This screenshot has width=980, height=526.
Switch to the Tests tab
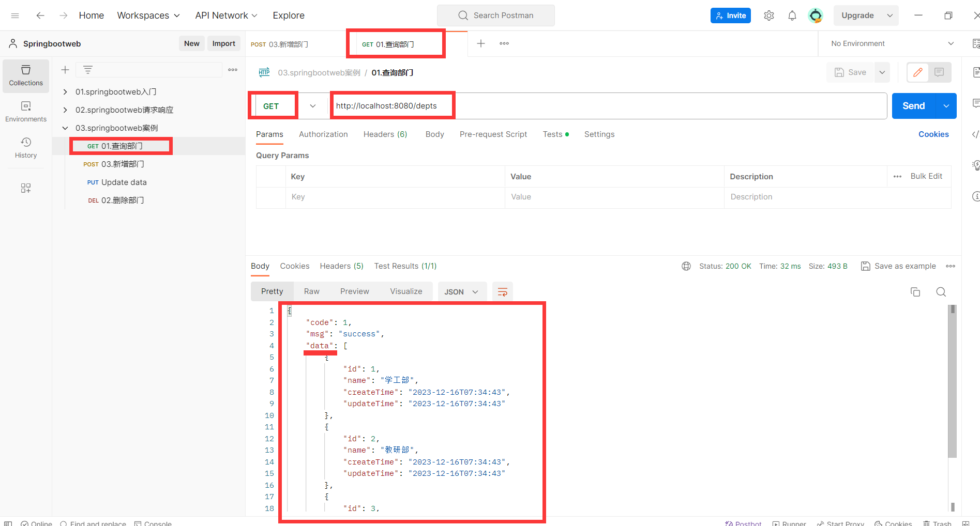(555, 134)
